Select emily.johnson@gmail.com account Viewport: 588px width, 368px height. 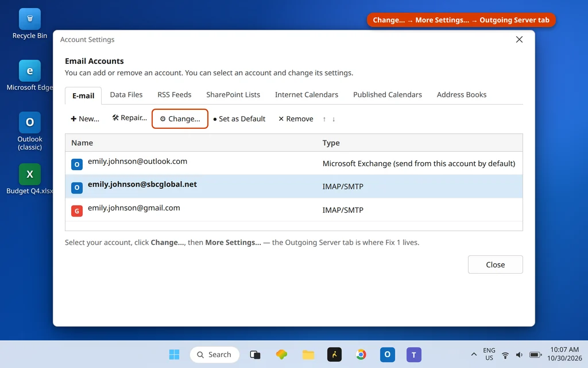pyautogui.click(x=294, y=209)
